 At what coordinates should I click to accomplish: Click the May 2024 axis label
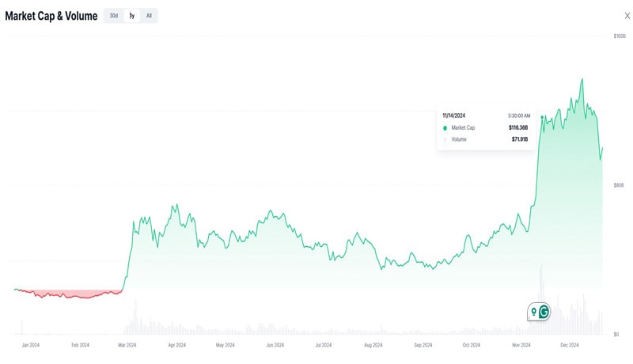click(225, 345)
